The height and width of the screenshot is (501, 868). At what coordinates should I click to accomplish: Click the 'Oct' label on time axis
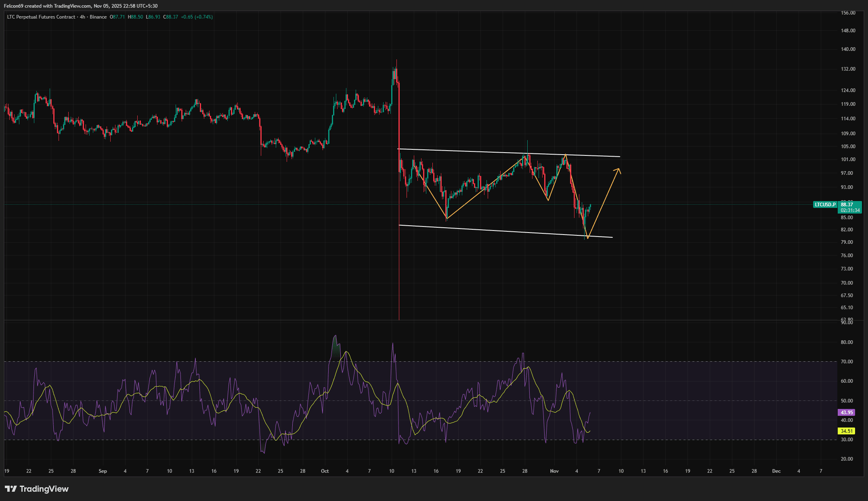(325, 471)
